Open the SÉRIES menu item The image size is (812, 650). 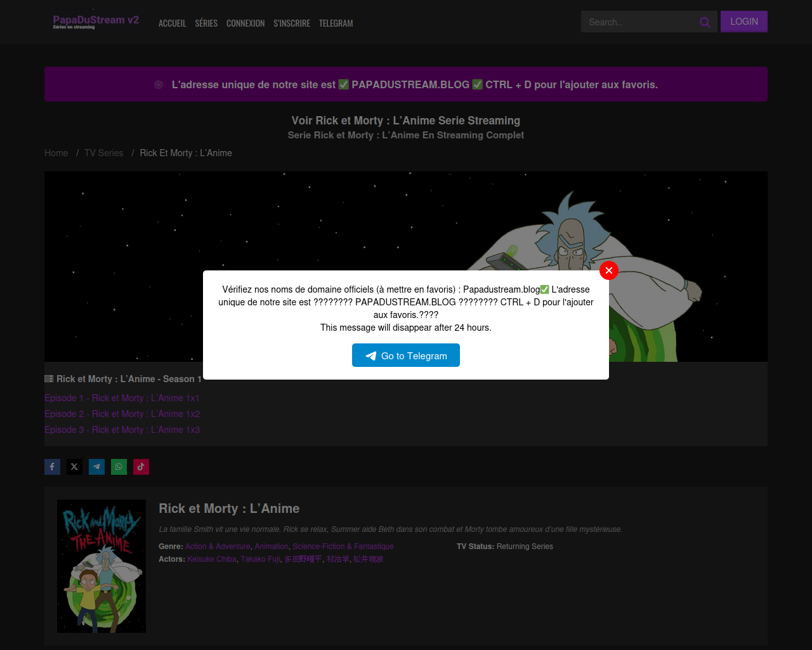point(206,23)
